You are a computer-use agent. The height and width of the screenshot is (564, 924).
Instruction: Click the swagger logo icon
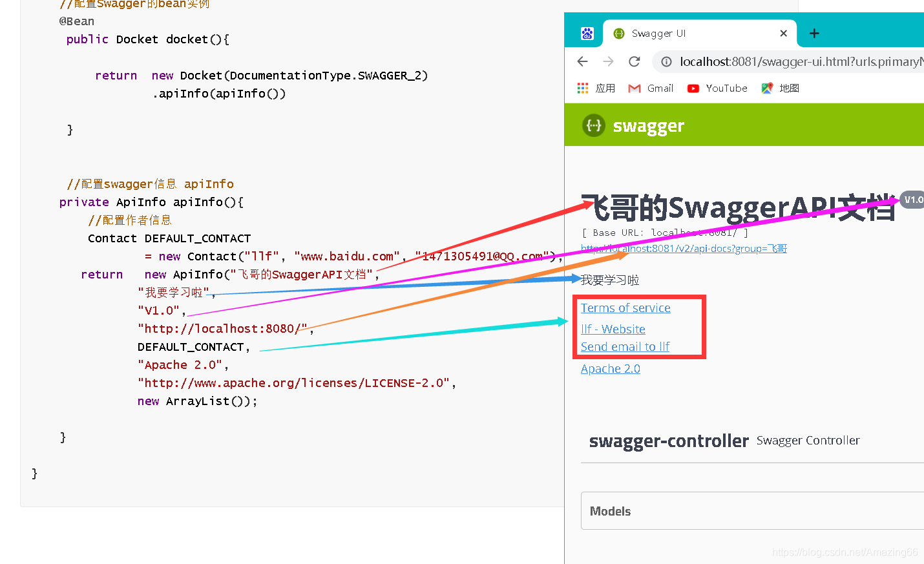pyautogui.click(x=593, y=125)
